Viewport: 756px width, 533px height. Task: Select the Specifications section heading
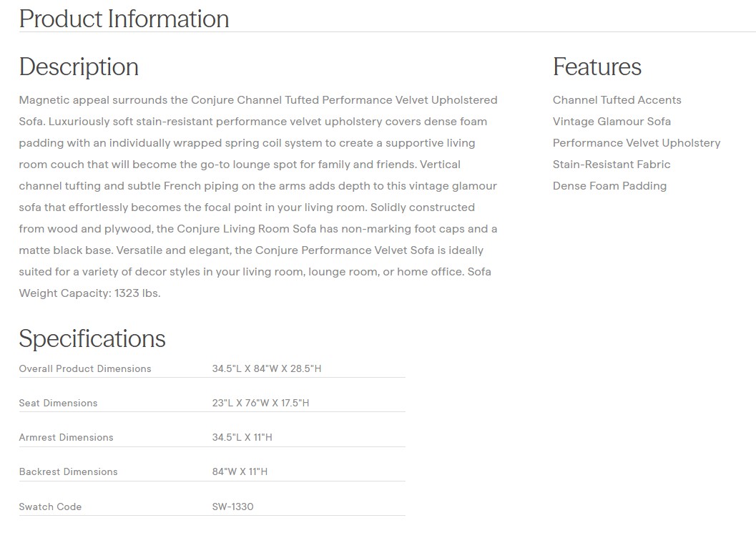92,338
